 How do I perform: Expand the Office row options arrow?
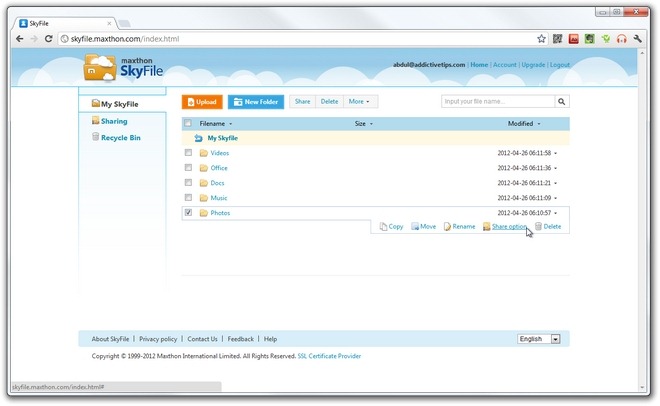pyautogui.click(x=556, y=168)
